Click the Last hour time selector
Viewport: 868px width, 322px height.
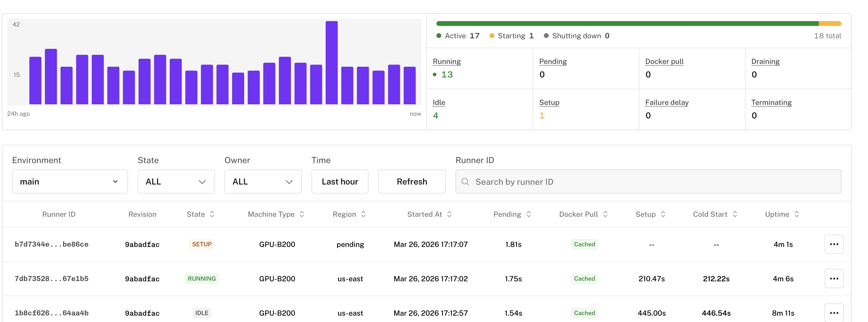[x=340, y=182]
